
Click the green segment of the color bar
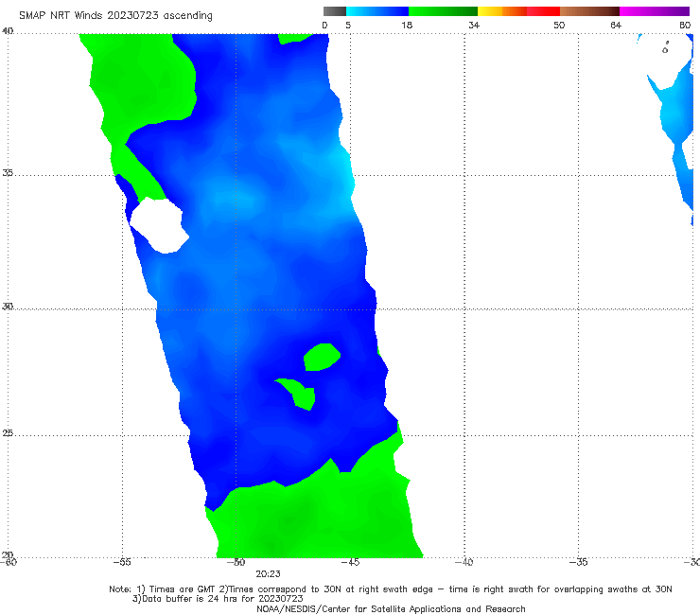(x=443, y=11)
